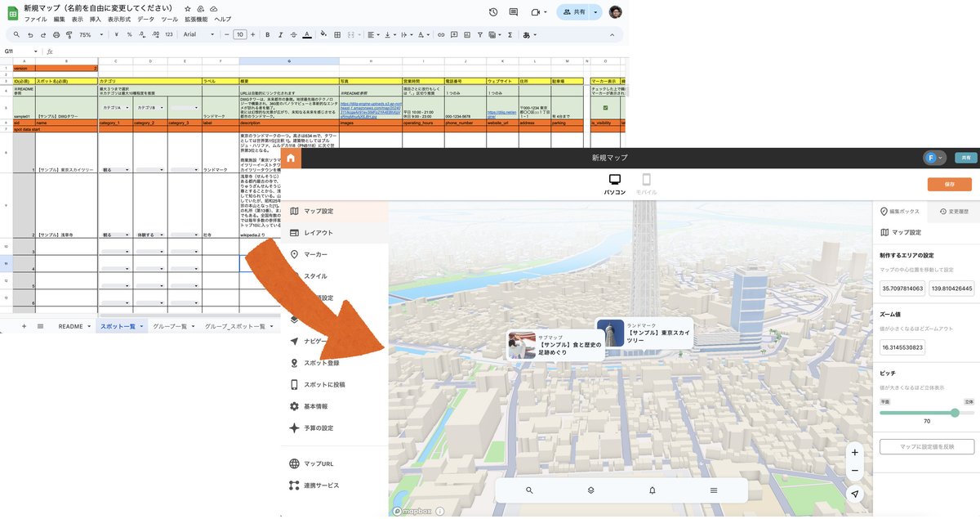Click the bell icon on map bottom bar

point(653,490)
